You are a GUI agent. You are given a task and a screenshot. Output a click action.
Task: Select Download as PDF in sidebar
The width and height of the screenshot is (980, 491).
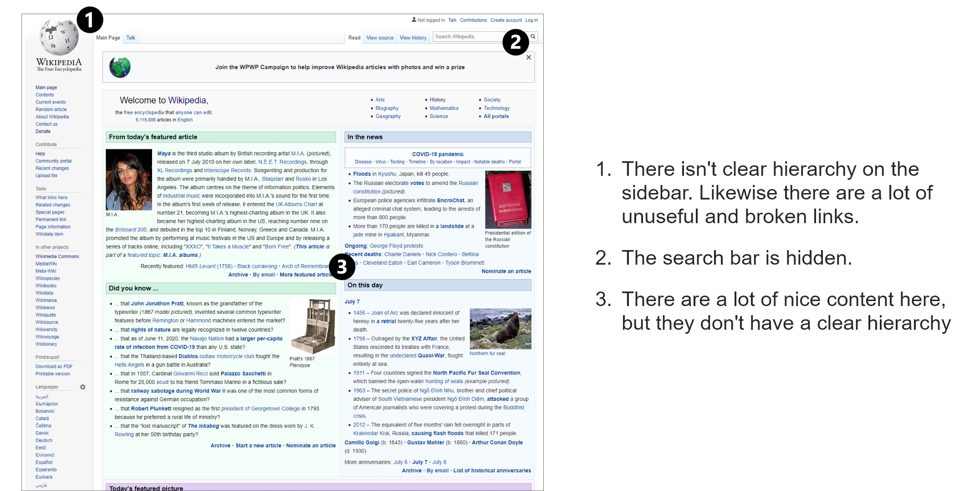click(54, 366)
